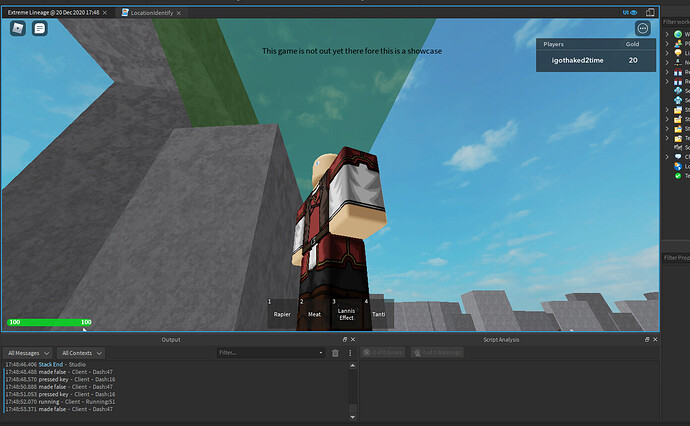
Task: Open the Output filter history dropdown arrow
Action: point(320,353)
